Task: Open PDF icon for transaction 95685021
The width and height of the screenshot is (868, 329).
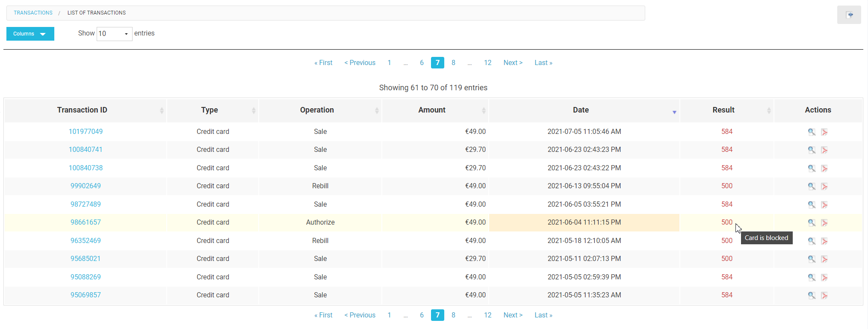Action: point(824,259)
